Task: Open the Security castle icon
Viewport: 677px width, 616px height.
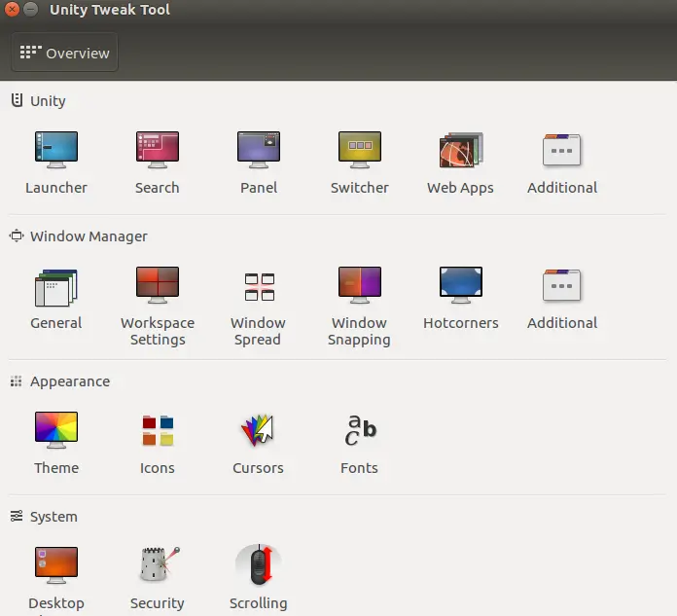Action: 160,564
